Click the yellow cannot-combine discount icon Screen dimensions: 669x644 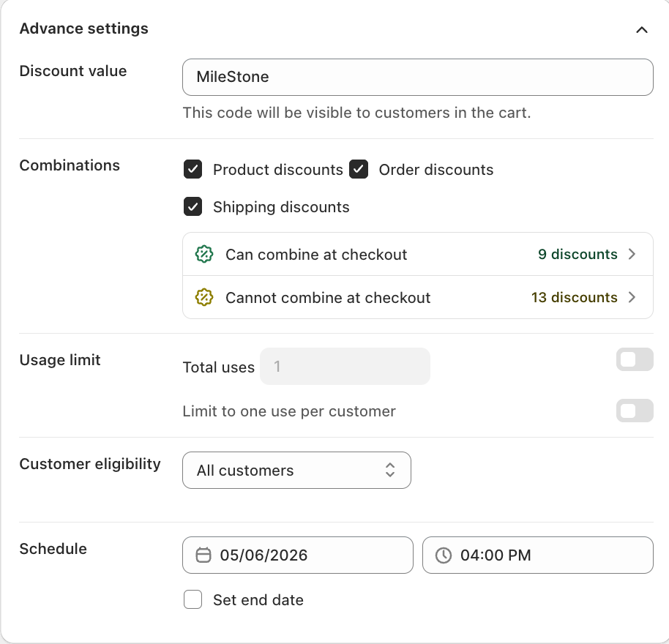(x=204, y=297)
